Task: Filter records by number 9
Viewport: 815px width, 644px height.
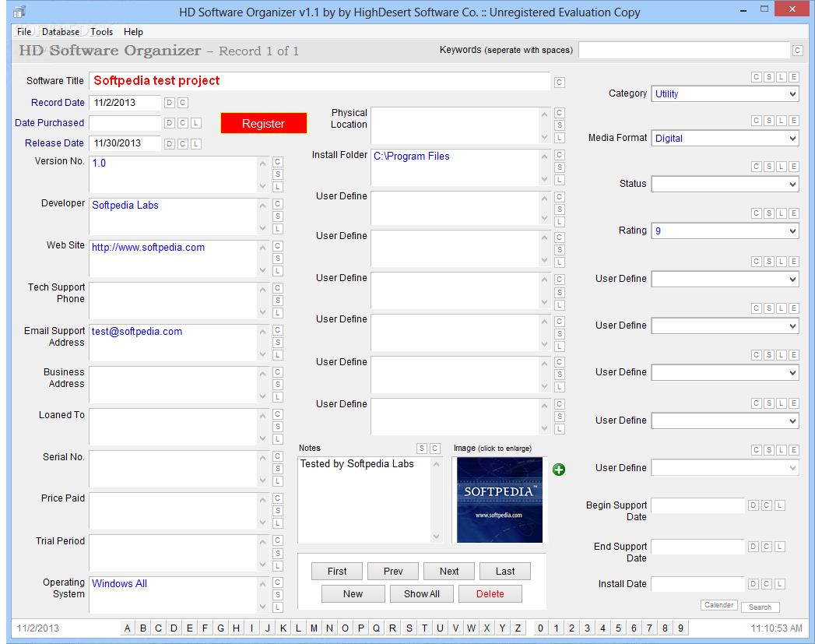Action: click(680, 628)
